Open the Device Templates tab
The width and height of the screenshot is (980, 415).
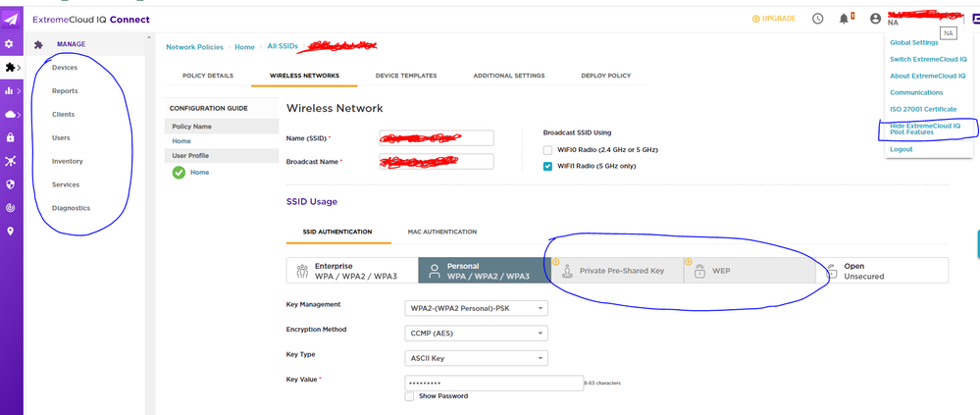click(406, 76)
